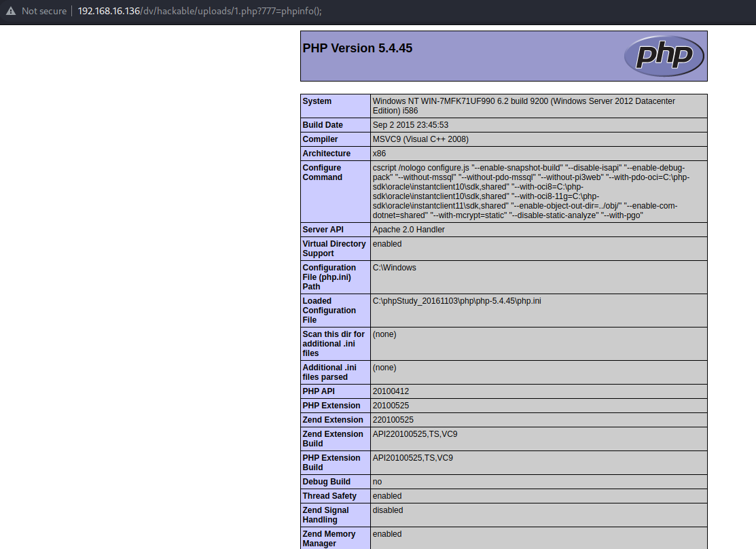Click the 'PHP API' label

point(318,391)
